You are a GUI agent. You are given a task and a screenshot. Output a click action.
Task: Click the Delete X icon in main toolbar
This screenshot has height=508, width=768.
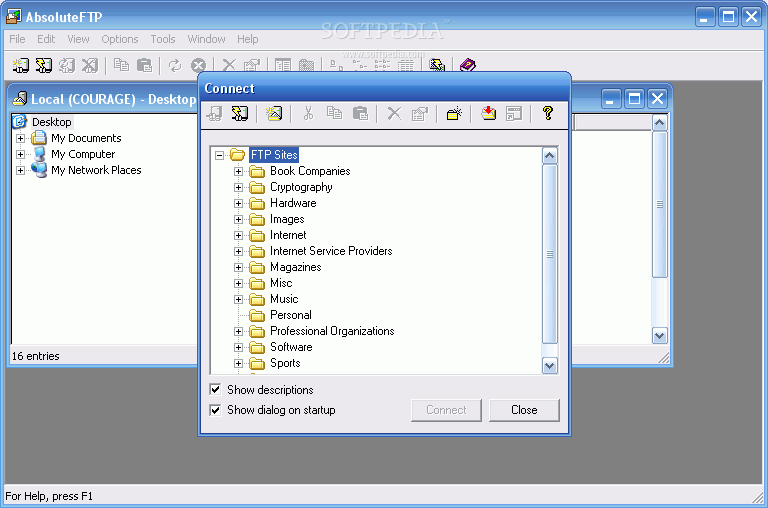click(x=229, y=65)
